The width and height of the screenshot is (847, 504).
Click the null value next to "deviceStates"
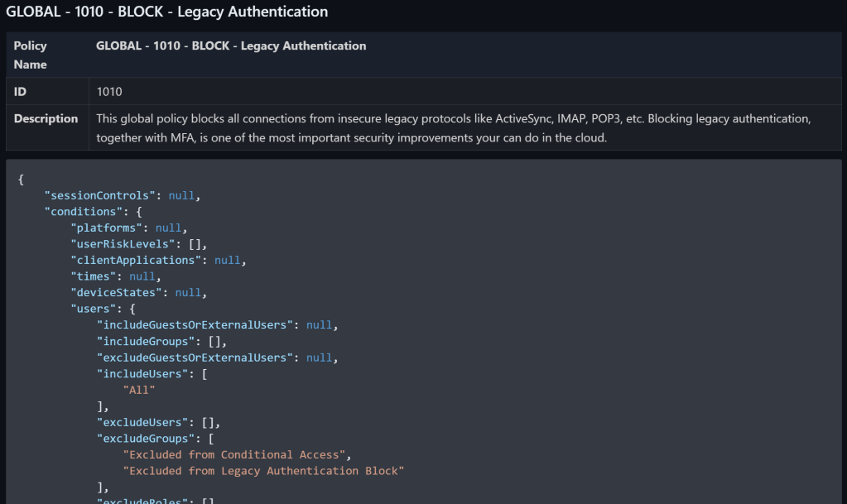coord(188,292)
